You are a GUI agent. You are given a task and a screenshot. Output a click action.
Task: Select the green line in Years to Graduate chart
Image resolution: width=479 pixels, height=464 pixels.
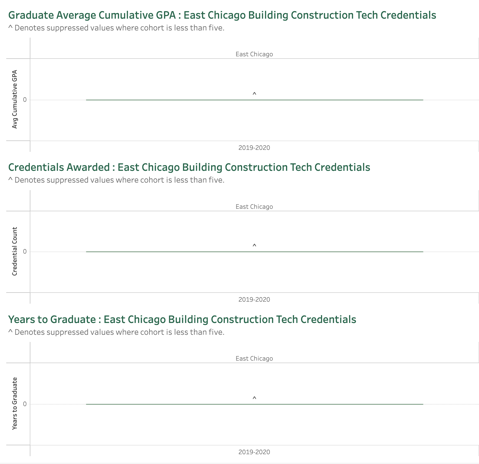(254, 404)
